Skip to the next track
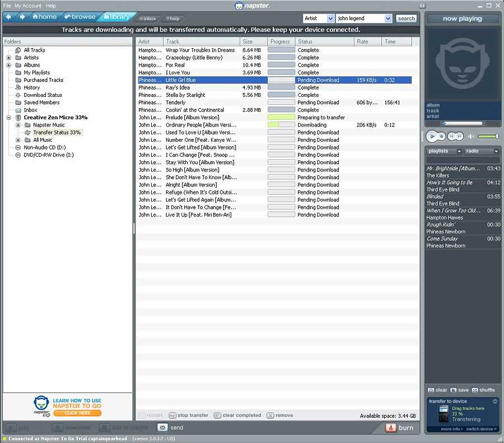The width and height of the screenshot is (504, 443). pos(460,136)
